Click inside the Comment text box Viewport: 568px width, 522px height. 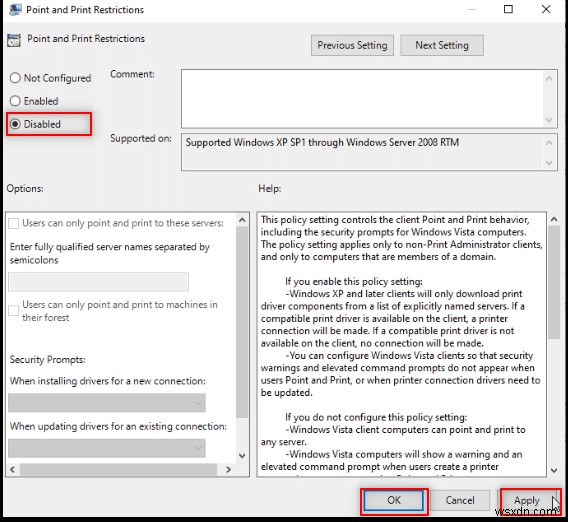[x=362, y=99]
